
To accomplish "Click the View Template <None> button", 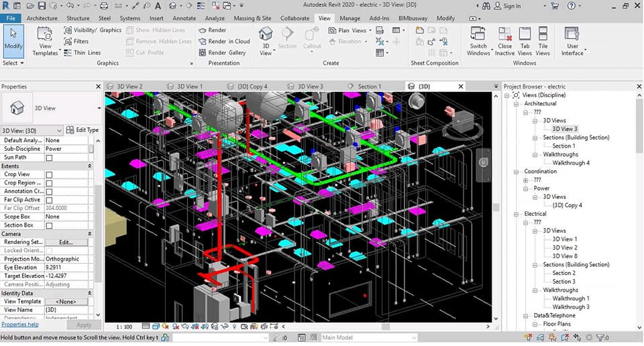I will click(x=66, y=301).
